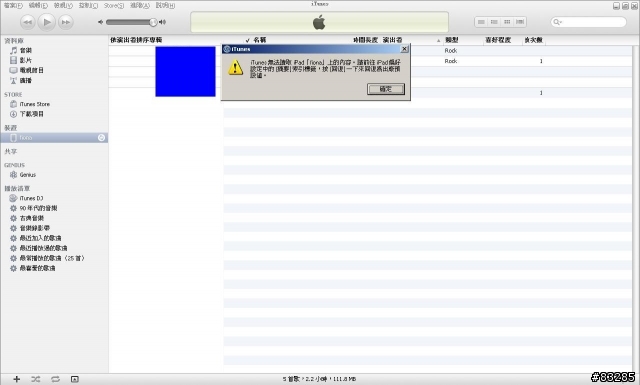This screenshot has width=640, height=385.
Task: Open the 顯示(V) View menu
Action: tap(63, 5)
